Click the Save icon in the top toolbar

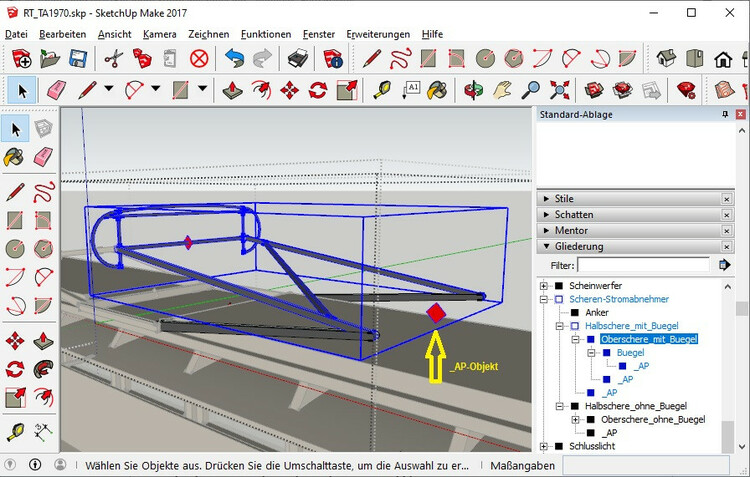pyautogui.click(x=77, y=60)
